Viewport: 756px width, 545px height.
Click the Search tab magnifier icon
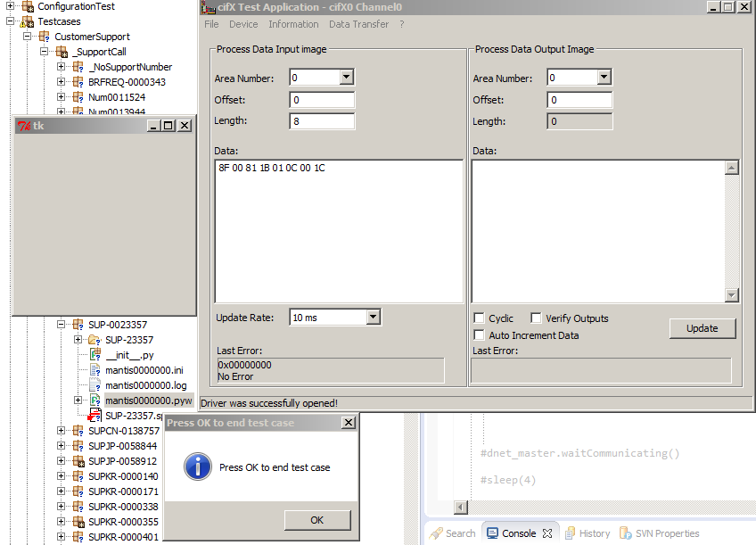[x=436, y=533]
